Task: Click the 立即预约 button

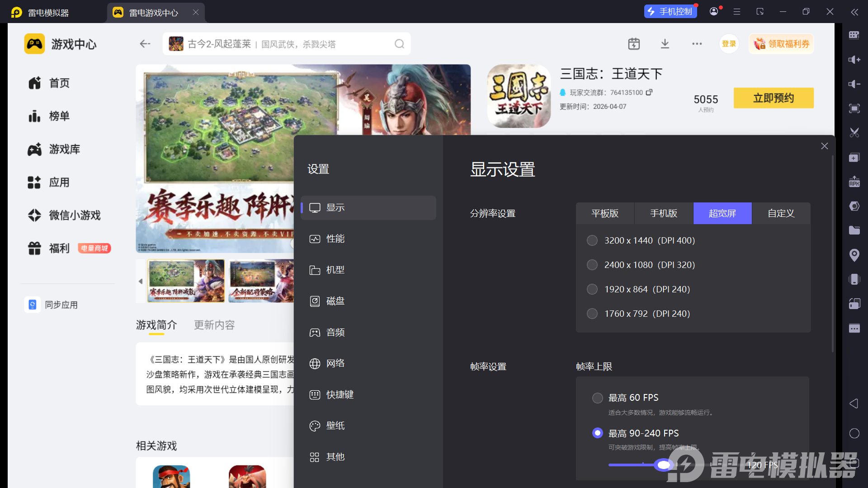Action: 773,98
